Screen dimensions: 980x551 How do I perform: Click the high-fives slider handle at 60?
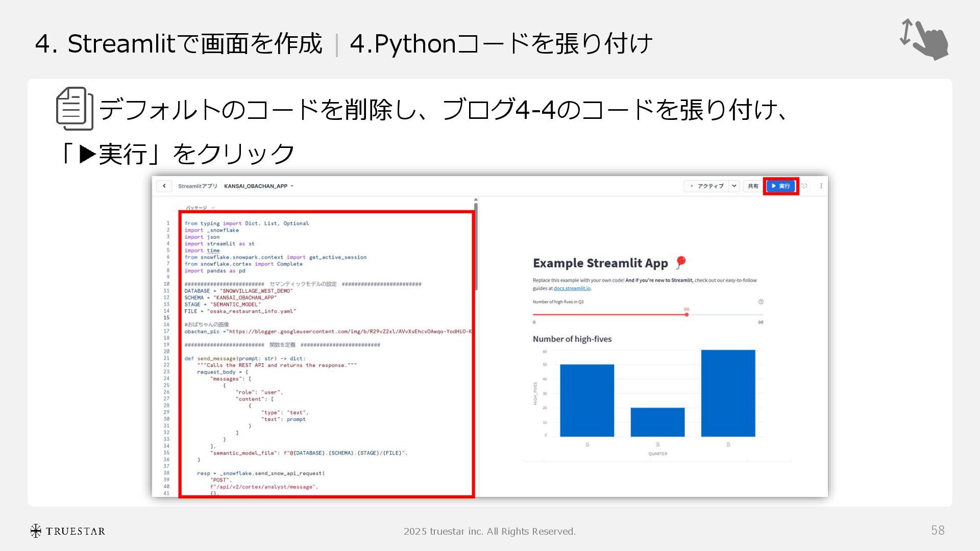(687, 314)
